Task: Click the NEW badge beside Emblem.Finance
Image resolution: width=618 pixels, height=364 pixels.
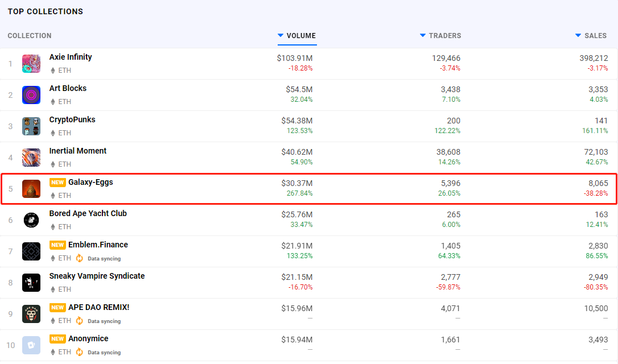Action: (x=57, y=245)
